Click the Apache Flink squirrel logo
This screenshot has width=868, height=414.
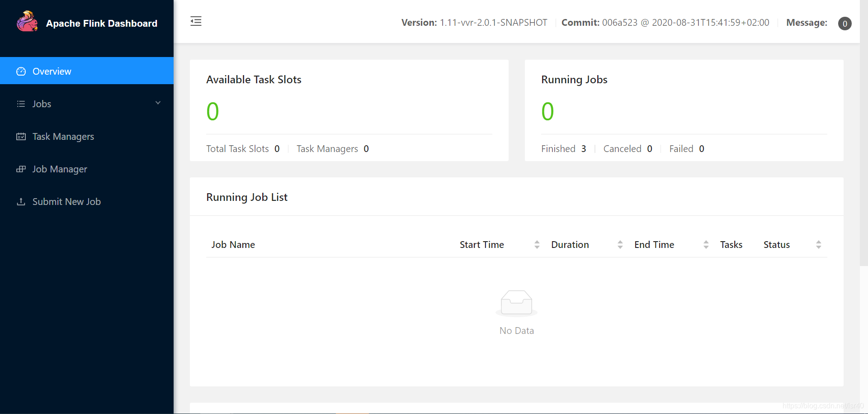[x=27, y=21]
